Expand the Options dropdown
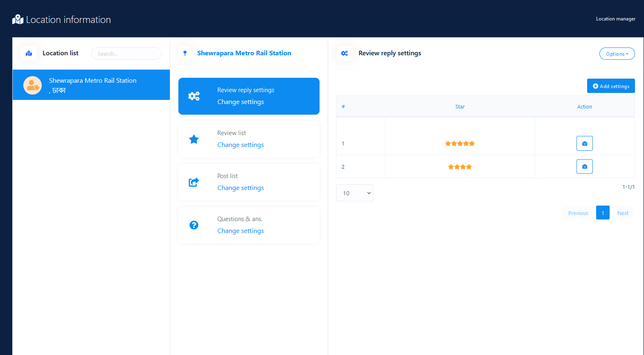 pyautogui.click(x=617, y=54)
